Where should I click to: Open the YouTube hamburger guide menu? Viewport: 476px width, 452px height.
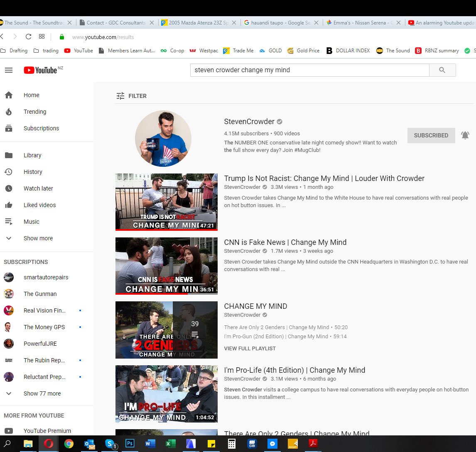9,71
